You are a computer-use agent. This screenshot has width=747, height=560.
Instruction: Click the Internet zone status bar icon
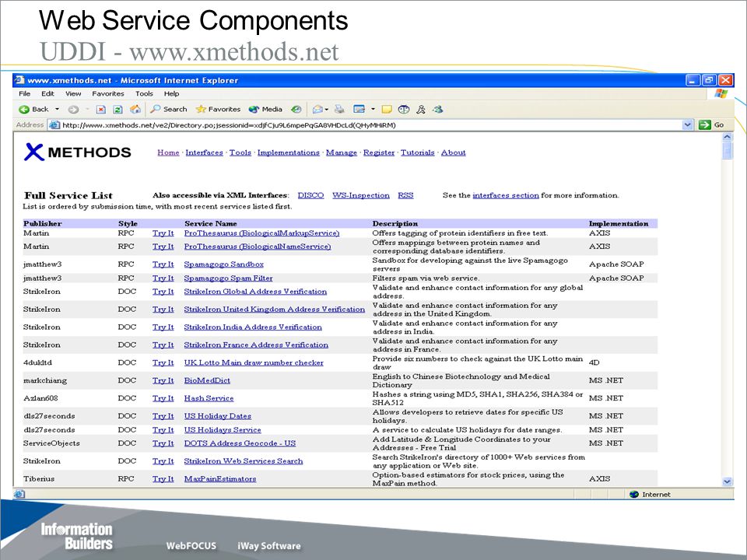coord(633,495)
